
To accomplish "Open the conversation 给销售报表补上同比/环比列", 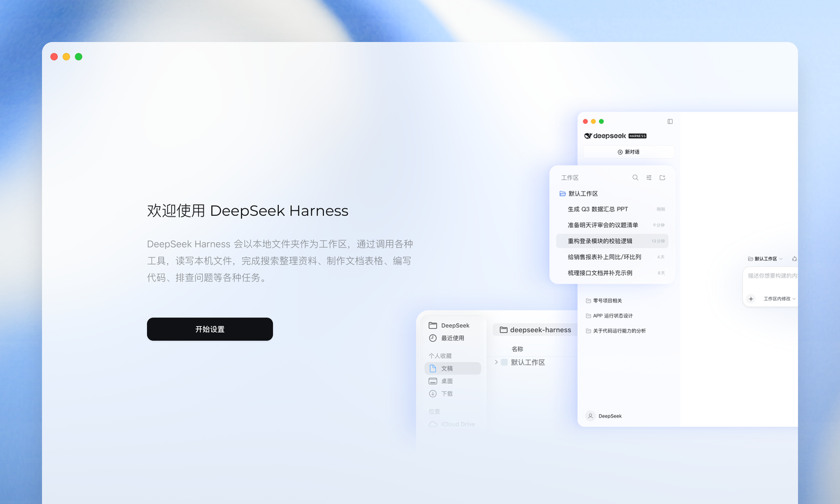I will point(612,257).
